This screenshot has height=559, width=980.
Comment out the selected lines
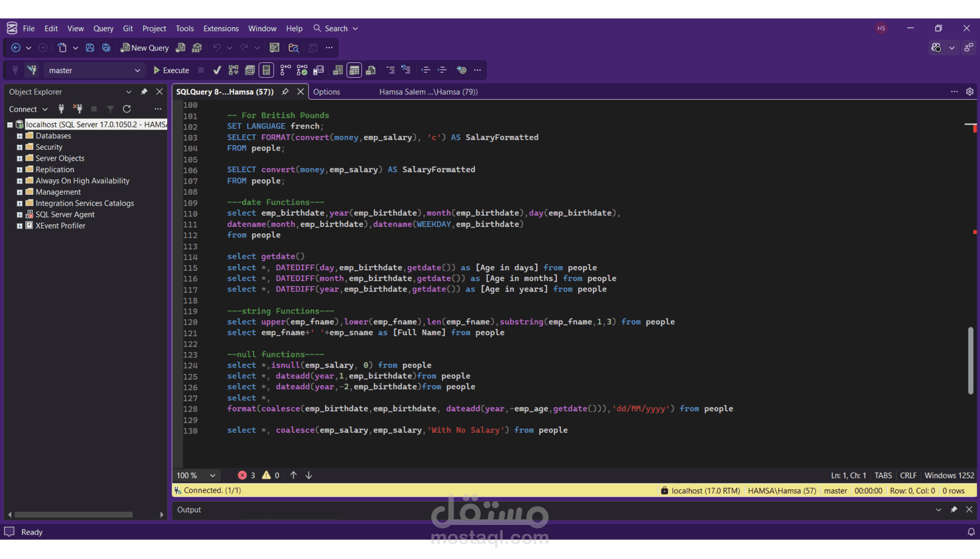(390, 70)
